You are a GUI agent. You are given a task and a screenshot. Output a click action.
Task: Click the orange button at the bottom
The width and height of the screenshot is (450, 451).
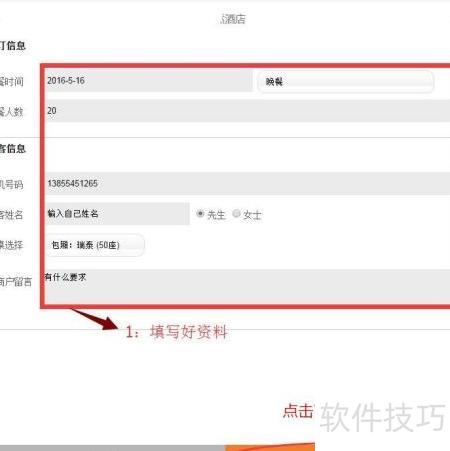(270, 447)
